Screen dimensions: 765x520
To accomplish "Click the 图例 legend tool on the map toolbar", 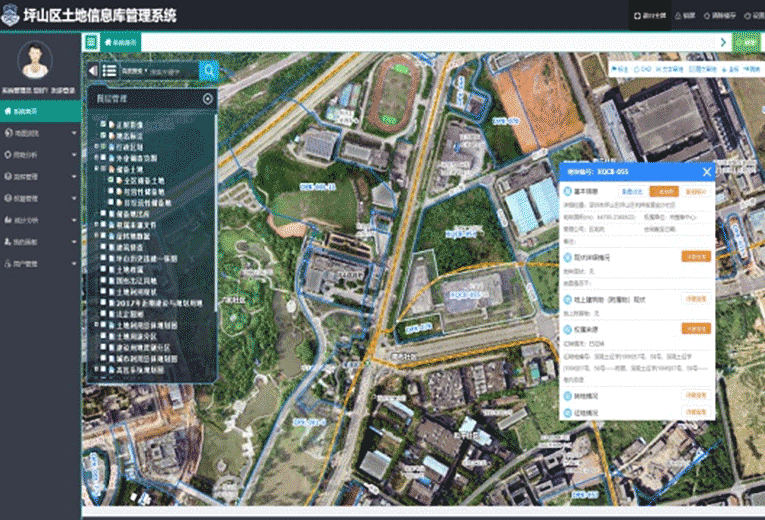I will pyautogui.click(x=752, y=70).
